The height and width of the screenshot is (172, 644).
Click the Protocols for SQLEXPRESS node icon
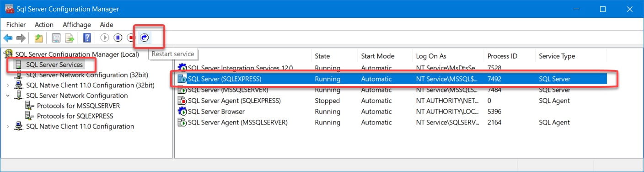tap(30, 116)
